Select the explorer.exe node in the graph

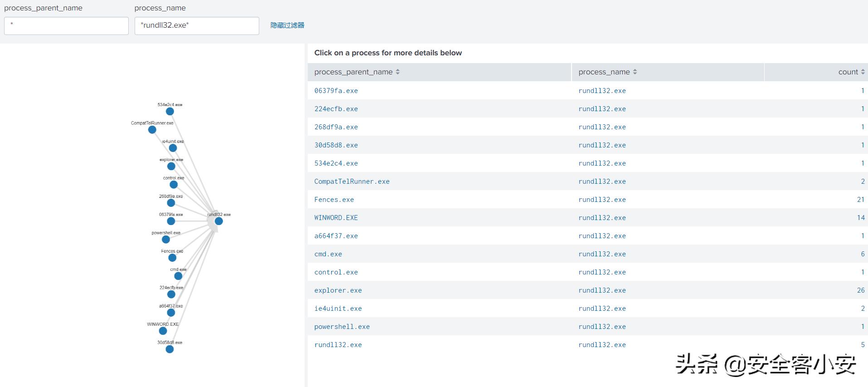[x=171, y=166]
